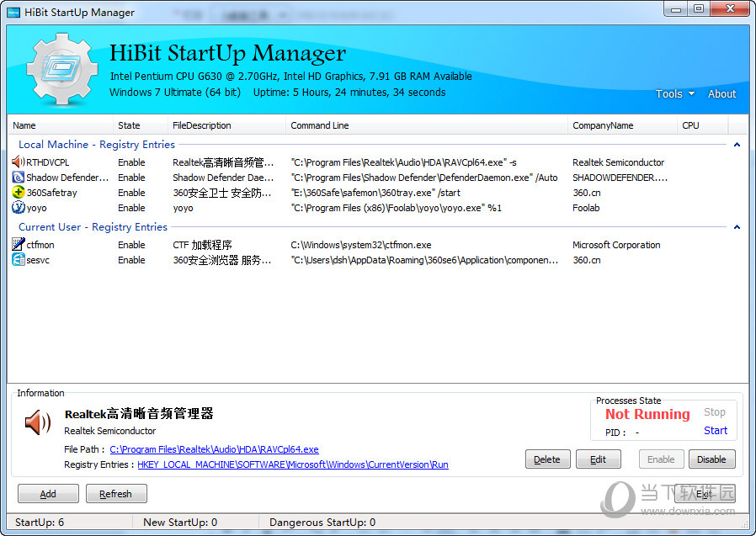Select the Shadow Defender row name
The height and width of the screenshot is (536, 756).
pos(67,178)
